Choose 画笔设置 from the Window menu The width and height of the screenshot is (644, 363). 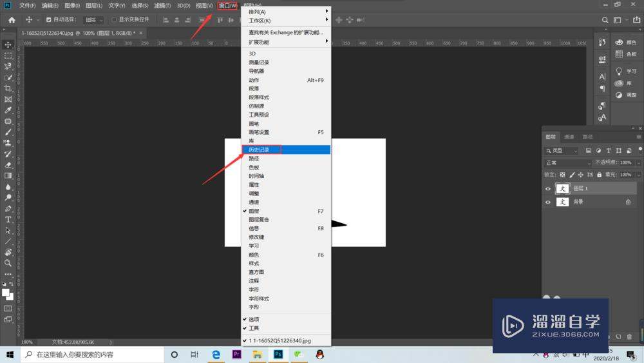286,132
